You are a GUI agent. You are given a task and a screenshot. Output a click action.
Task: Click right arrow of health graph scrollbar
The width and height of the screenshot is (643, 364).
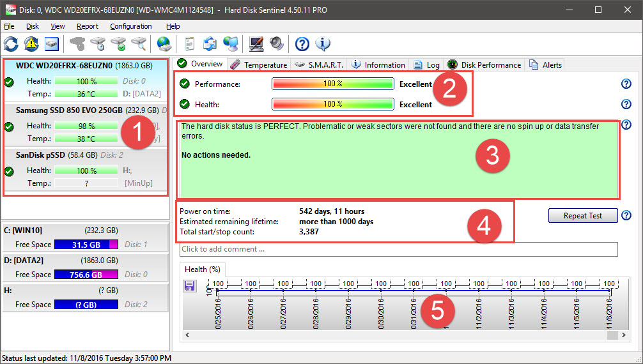[x=623, y=335]
